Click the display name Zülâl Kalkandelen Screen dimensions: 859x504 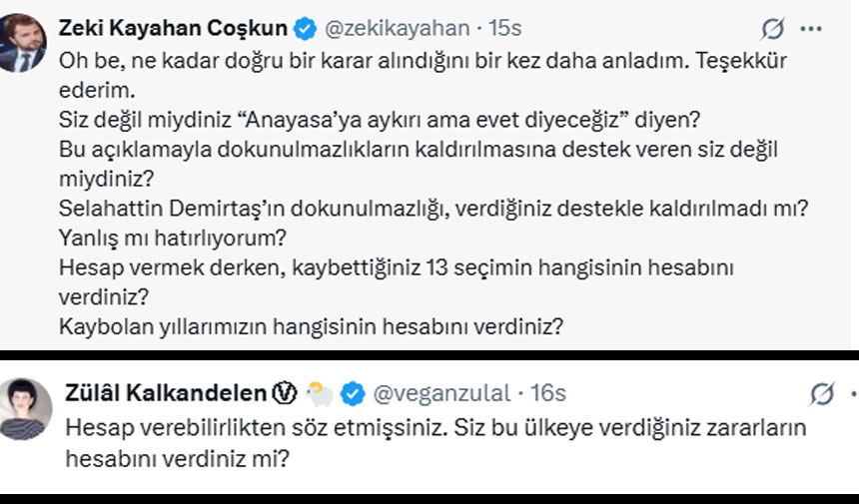[167, 394]
